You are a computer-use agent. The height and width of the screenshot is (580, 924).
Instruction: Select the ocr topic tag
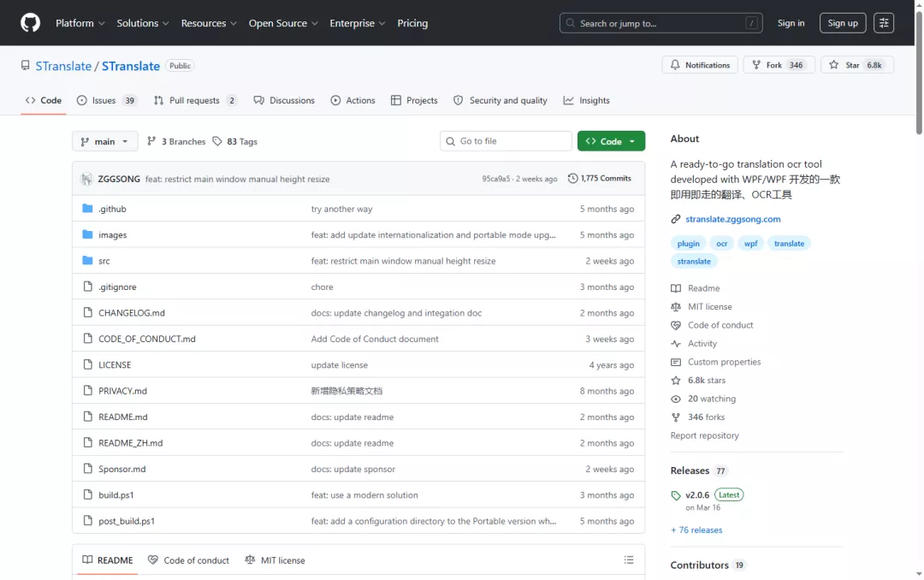click(x=722, y=244)
